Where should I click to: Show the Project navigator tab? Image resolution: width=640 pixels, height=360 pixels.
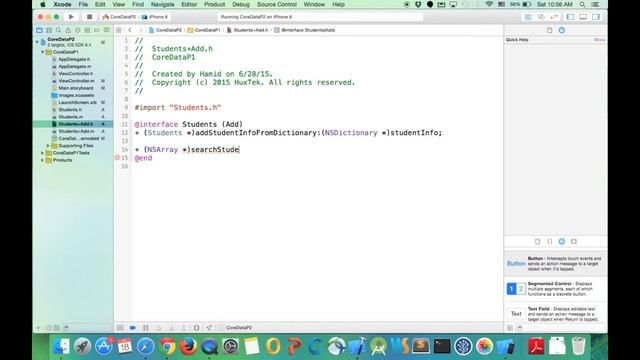pos(39,30)
